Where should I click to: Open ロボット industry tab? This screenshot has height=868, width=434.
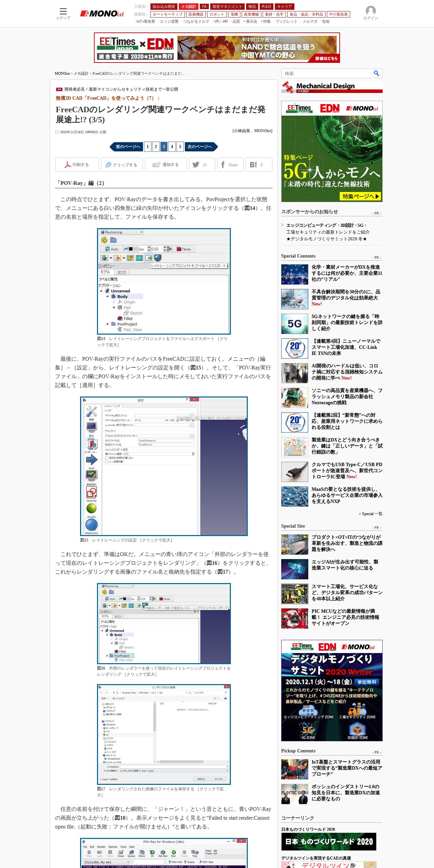217,14
